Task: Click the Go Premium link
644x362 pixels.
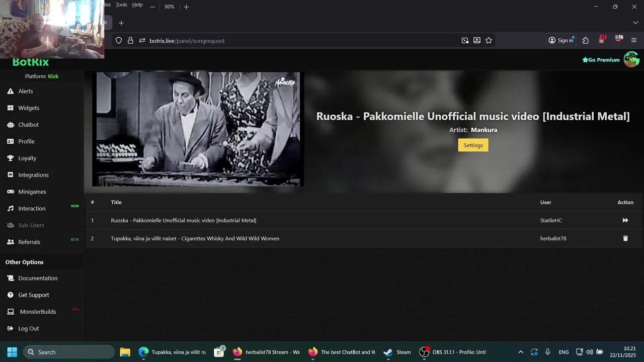Action: [x=601, y=60]
